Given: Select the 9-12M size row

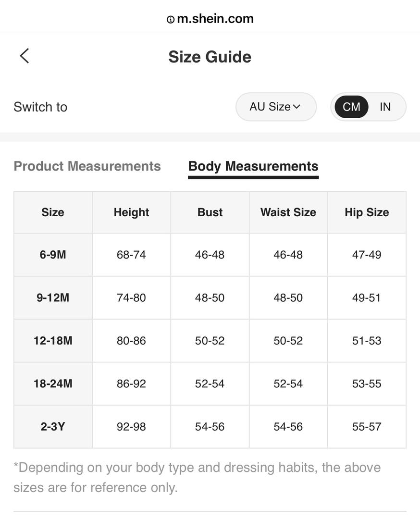Looking at the screenshot, I should click(x=210, y=297).
